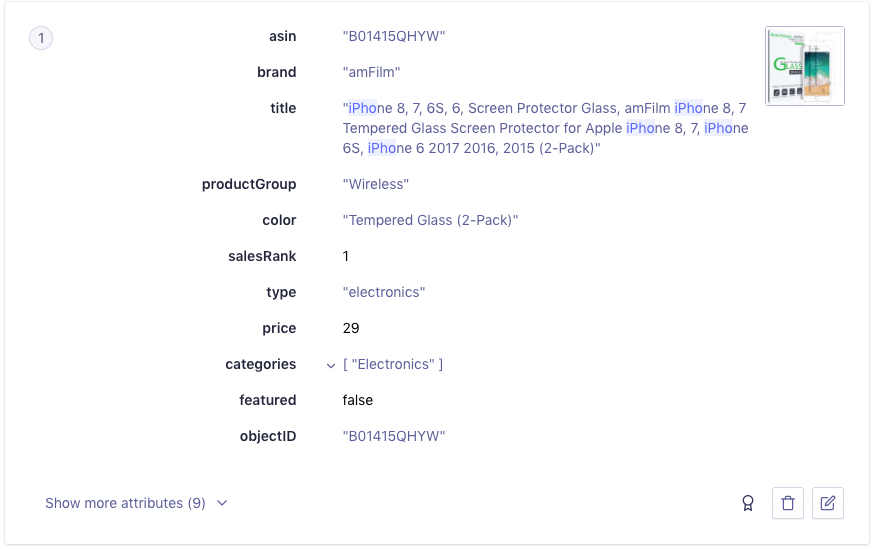Click the price value 29
The height and width of the screenshot is (549, 873).
351,328
